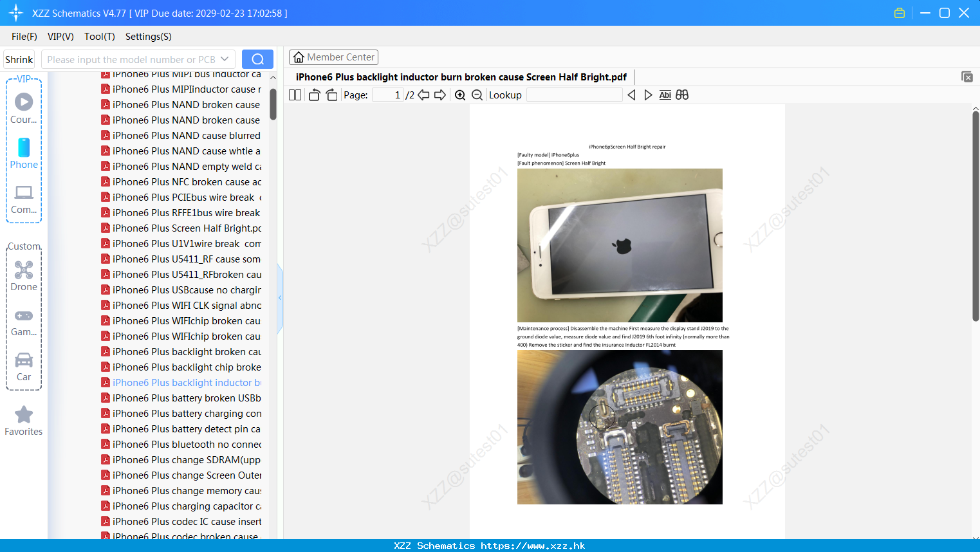
Task: Open iPhone6 Plus battery broken USB file
Action: (181, 398)
